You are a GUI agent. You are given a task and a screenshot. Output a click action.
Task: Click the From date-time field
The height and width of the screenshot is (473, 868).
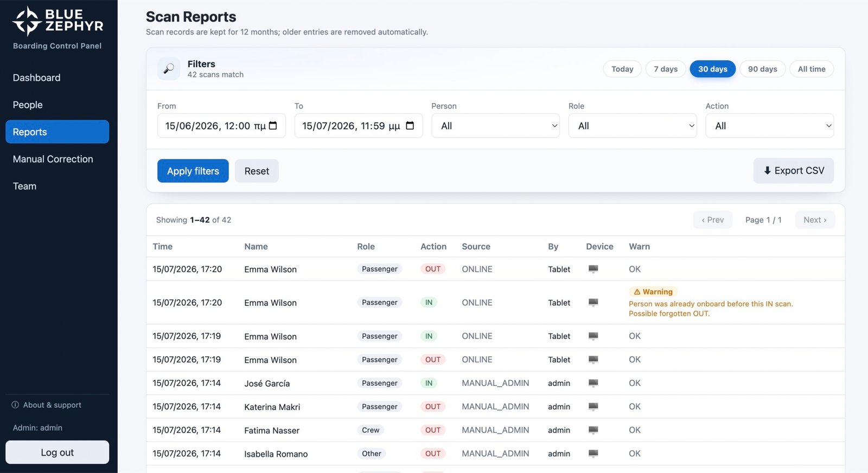(221, 126)
